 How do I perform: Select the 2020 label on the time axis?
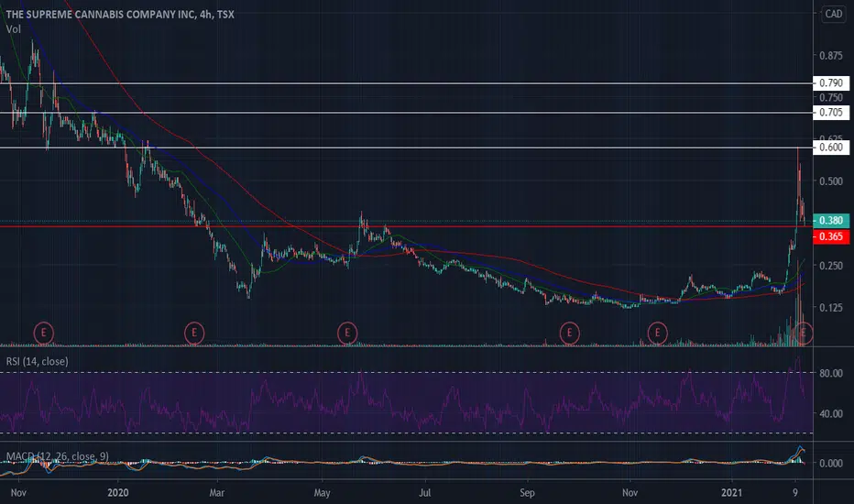coord(117,493)
